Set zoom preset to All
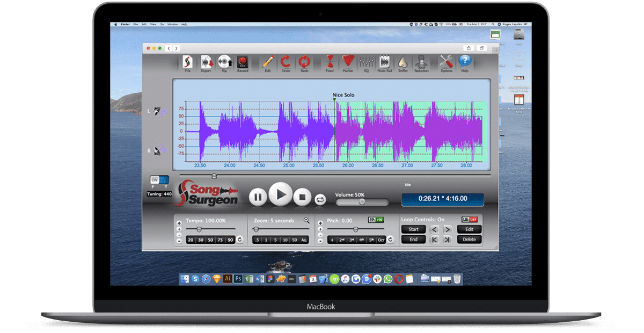The image size is (644, 333). (305, 240)
